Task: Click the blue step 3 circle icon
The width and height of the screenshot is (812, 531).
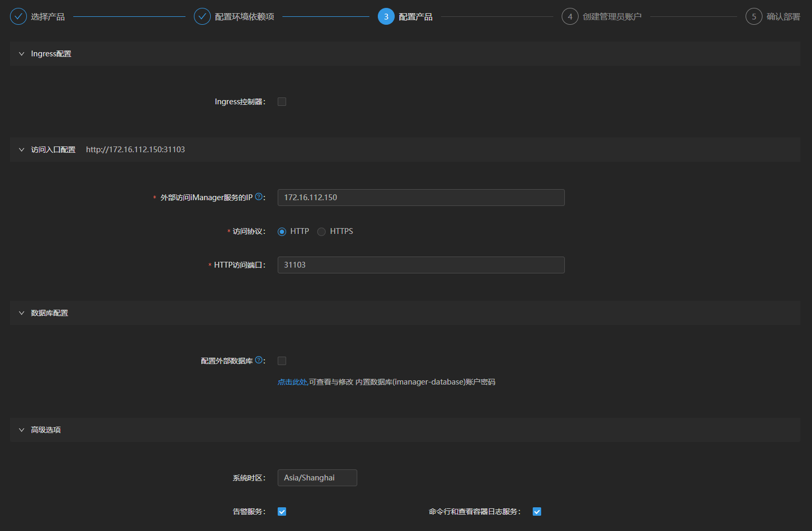Action: pyautogui.click(x=386, y=16)
